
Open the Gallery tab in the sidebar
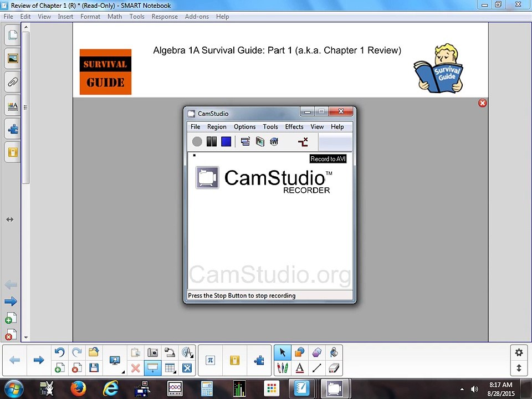13,58
